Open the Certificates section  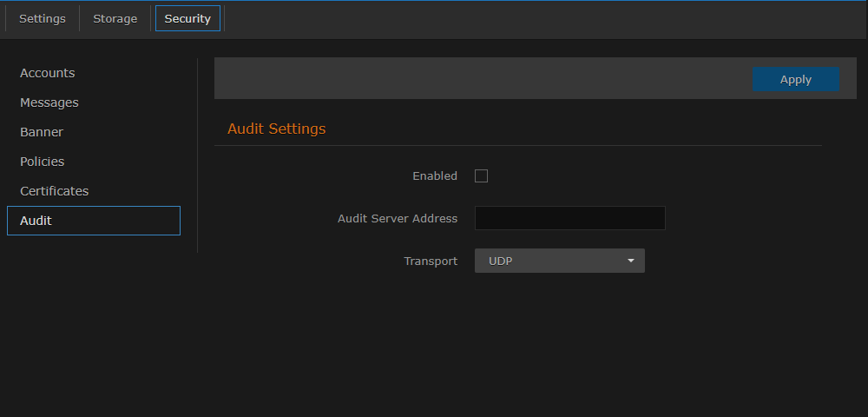(55, 191)
